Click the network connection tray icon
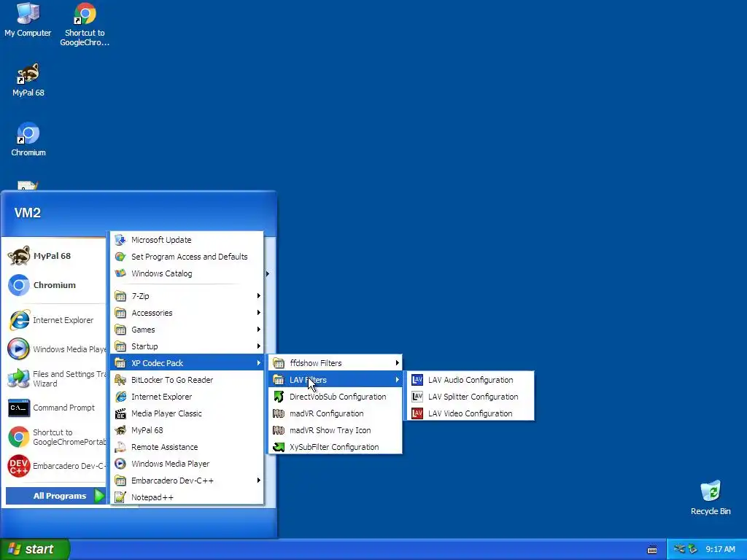 [x=679, y=549]
